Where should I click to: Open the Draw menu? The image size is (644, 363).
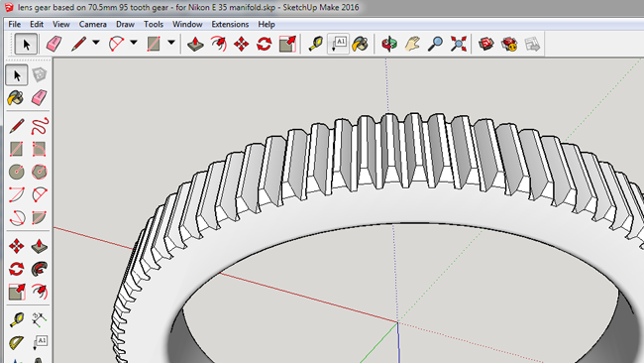click(x=125, y=24)
